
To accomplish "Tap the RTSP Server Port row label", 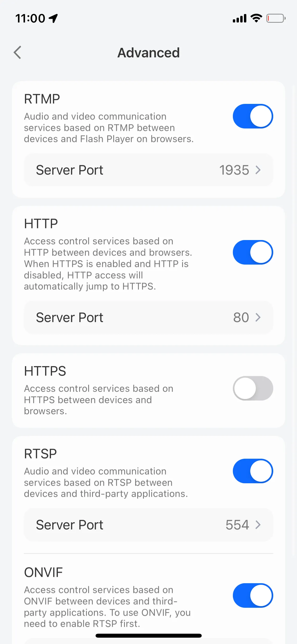I will (x=69, y=525).
